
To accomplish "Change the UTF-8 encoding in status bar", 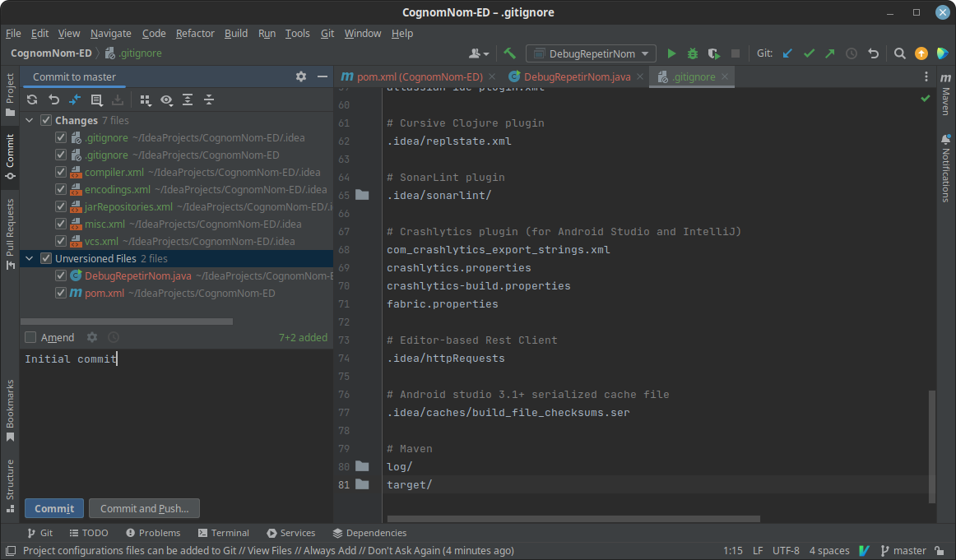I will [786, 550].
